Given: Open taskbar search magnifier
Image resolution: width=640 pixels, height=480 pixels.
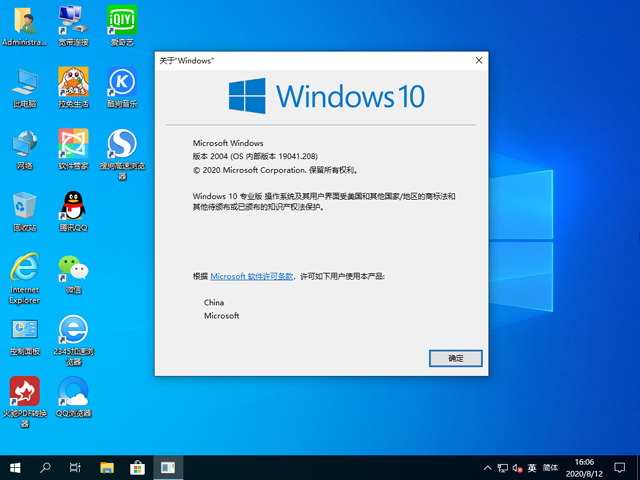Looking at the screenshot, I should 45,468.
